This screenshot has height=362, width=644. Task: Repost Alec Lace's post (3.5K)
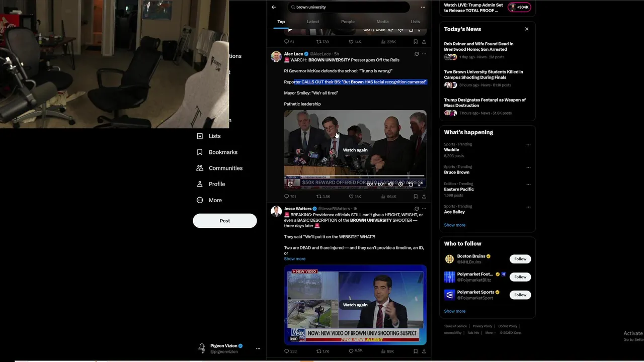323,197
